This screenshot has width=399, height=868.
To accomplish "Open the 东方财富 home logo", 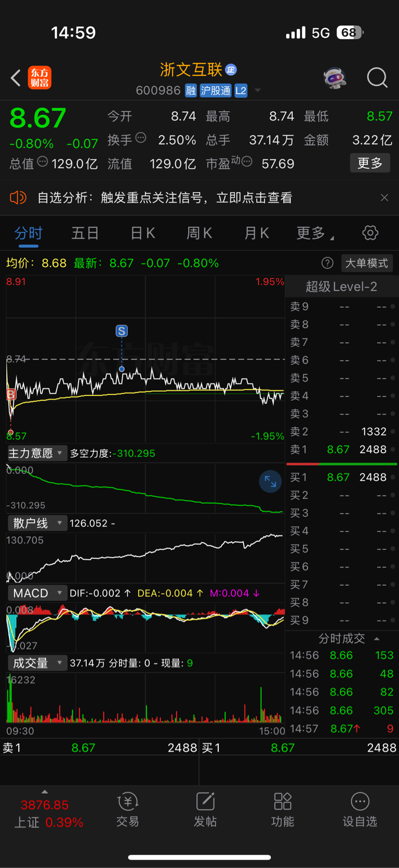I will (39, 78).
